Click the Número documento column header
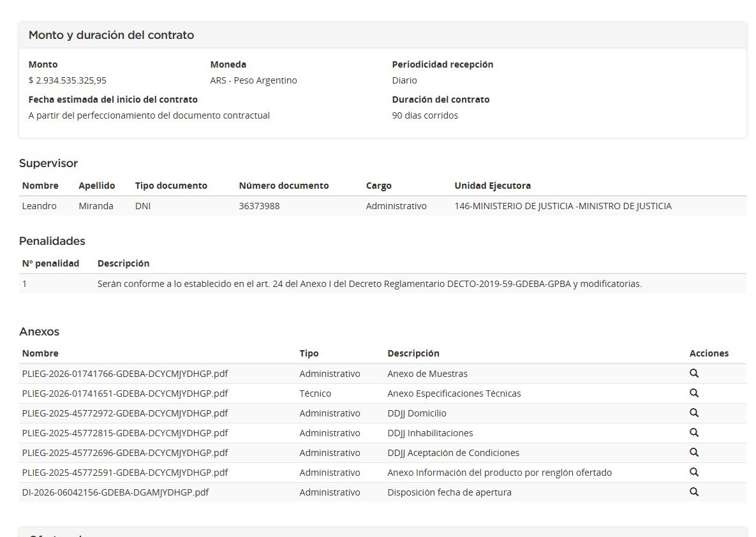Image resolution: width=756 pixels, height=537 pixels. coord(283,186)
